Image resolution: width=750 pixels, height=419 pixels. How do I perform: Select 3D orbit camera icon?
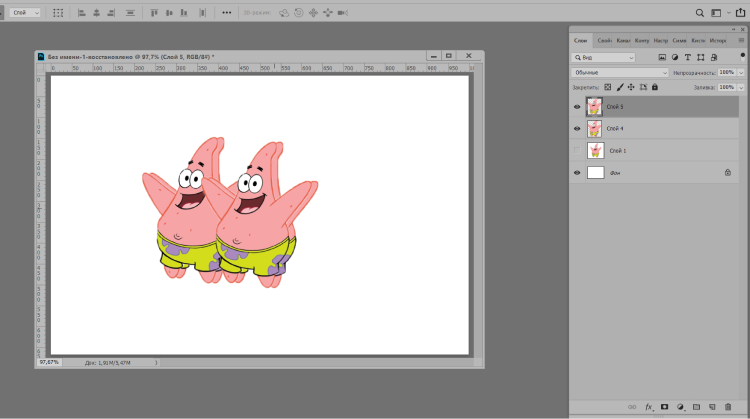click(x=284, y=13)
